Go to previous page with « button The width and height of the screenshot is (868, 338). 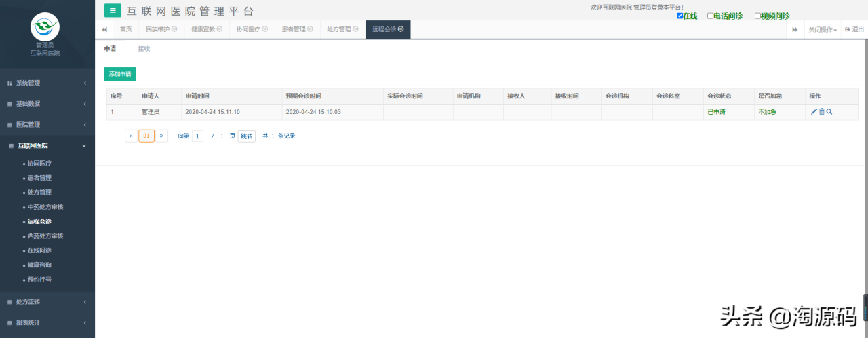(132, 136)
